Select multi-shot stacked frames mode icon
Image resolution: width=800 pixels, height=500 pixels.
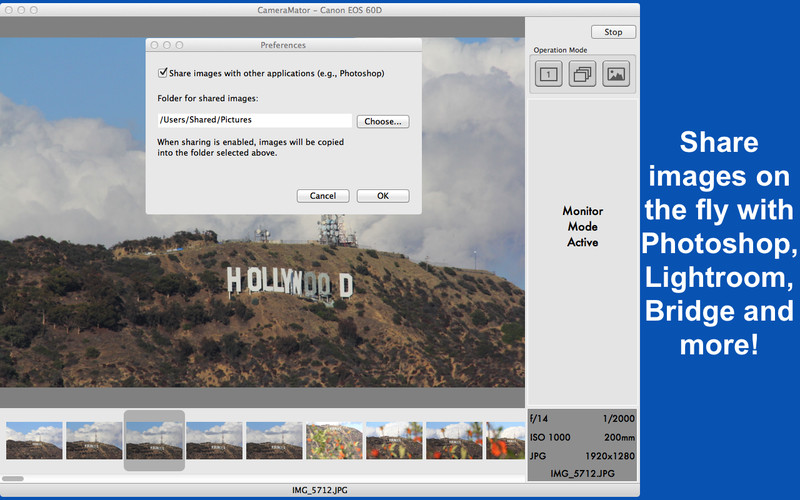click(582, 74)
